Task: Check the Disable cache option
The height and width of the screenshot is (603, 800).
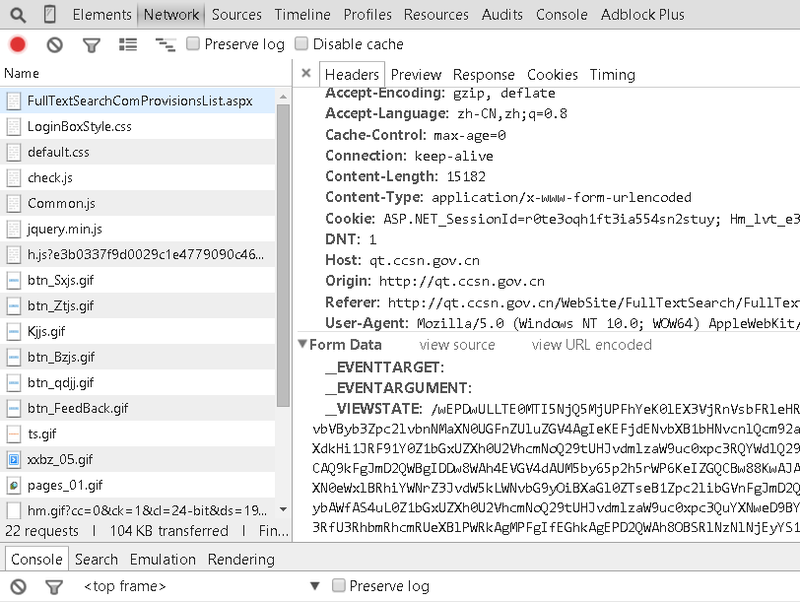Action: click(303, 44)
